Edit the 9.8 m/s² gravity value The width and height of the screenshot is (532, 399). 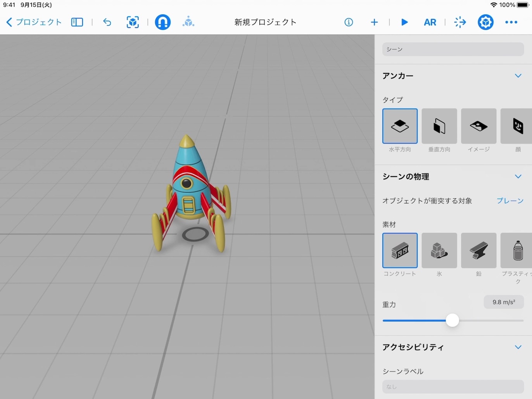coord(504,302)
